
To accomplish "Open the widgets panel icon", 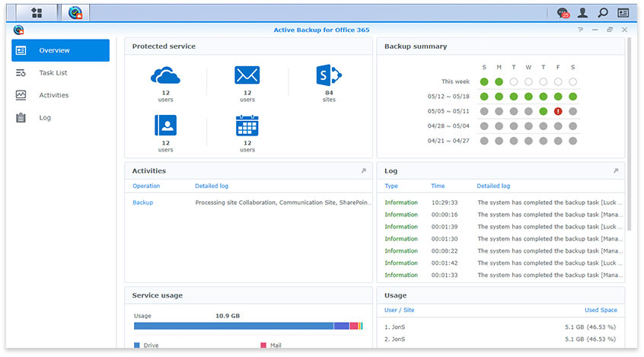I will (623, 13).
